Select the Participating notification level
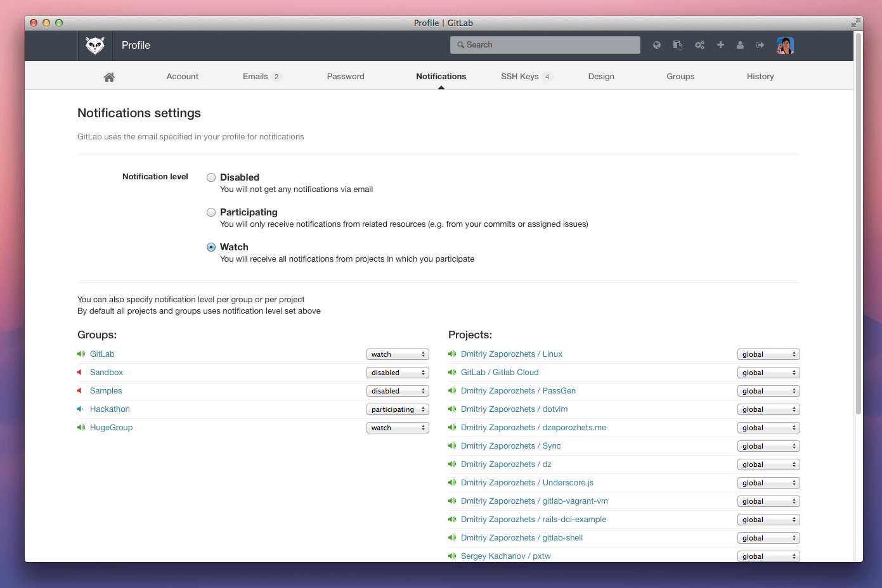 [x=211, y=212]
